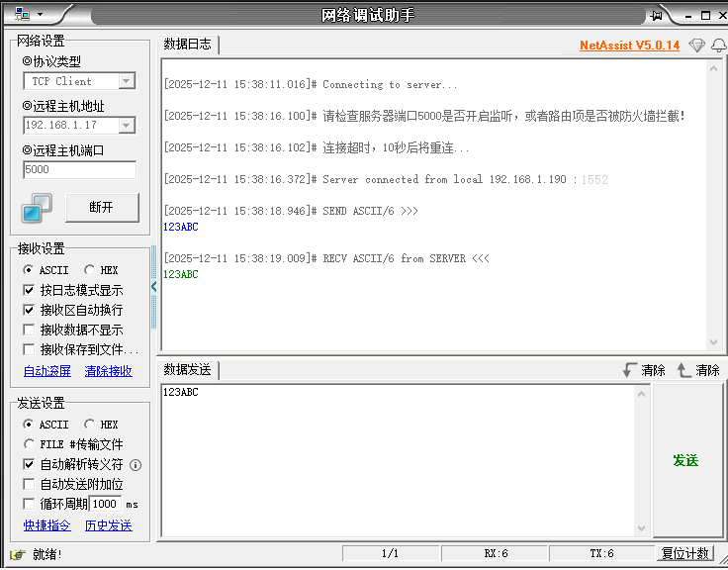Click the notification bell icon
This screenshot has width=728, height=570.
point(718,46)
